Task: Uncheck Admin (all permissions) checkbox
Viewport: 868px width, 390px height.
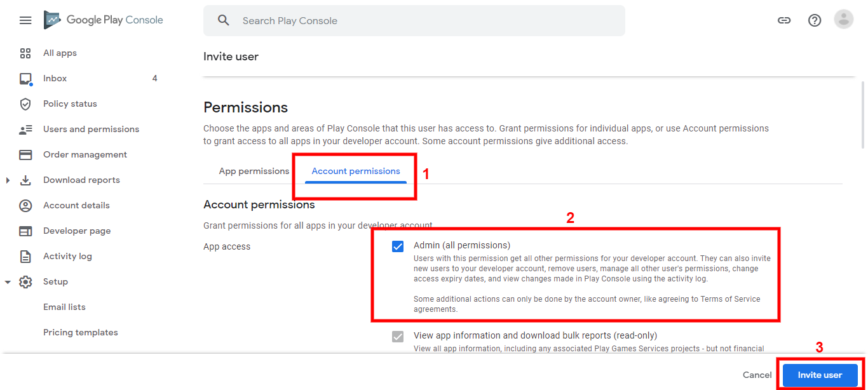Action: [x=398, y=246]
